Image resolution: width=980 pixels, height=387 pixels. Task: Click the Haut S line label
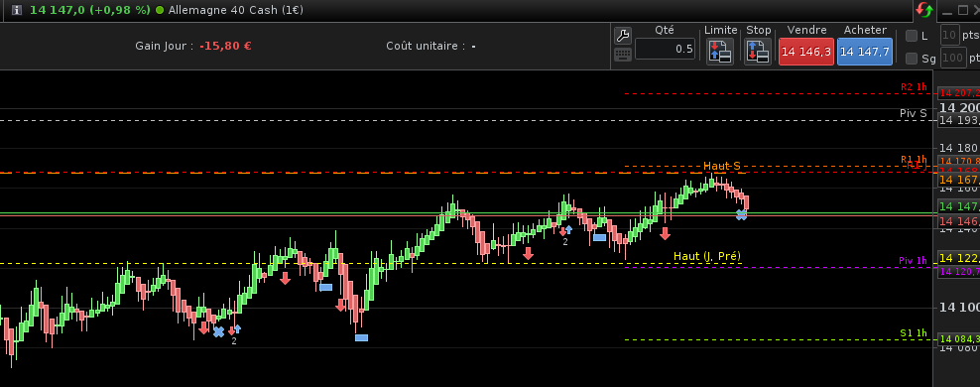coord(722,166)
